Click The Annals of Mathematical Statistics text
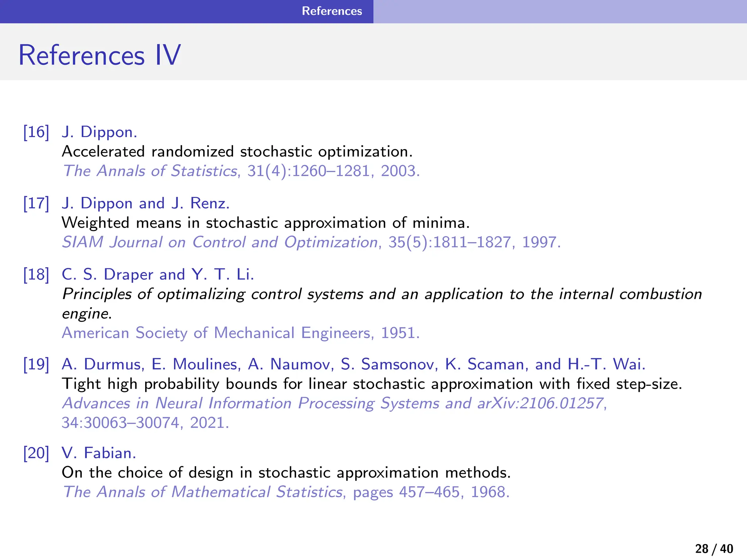Screen dimensions: 747x560 [202, 492]
